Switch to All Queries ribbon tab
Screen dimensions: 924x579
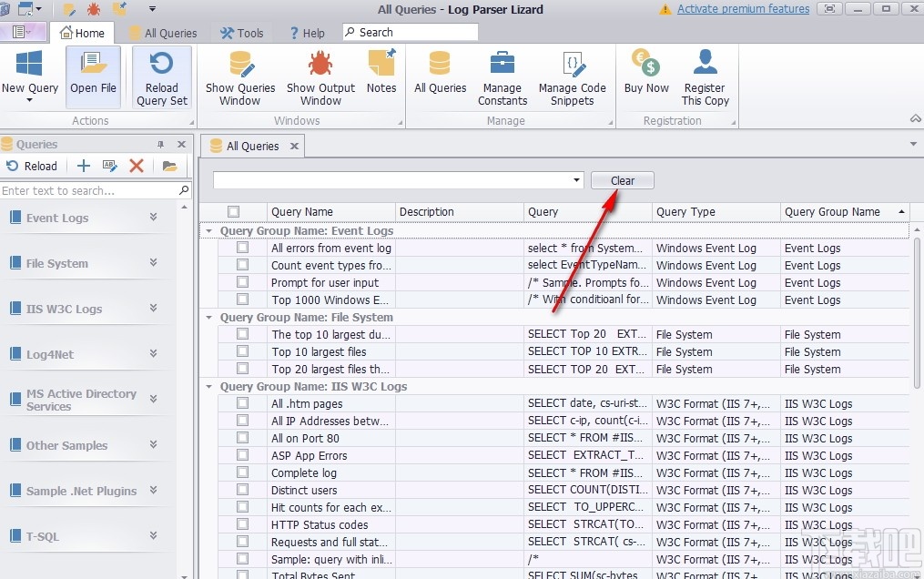163,33
